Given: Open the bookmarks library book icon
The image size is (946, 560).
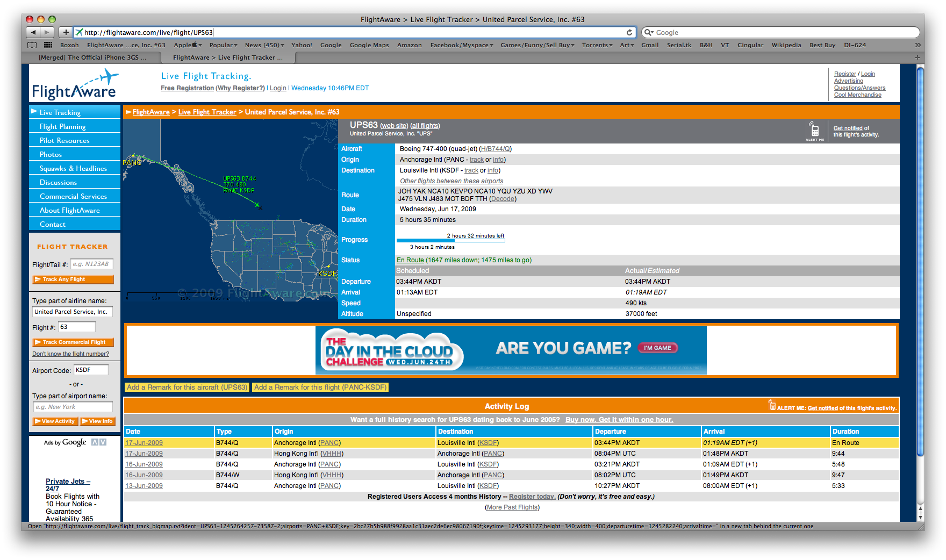Looking at the screenshot, I should click(x=32, y=45).
